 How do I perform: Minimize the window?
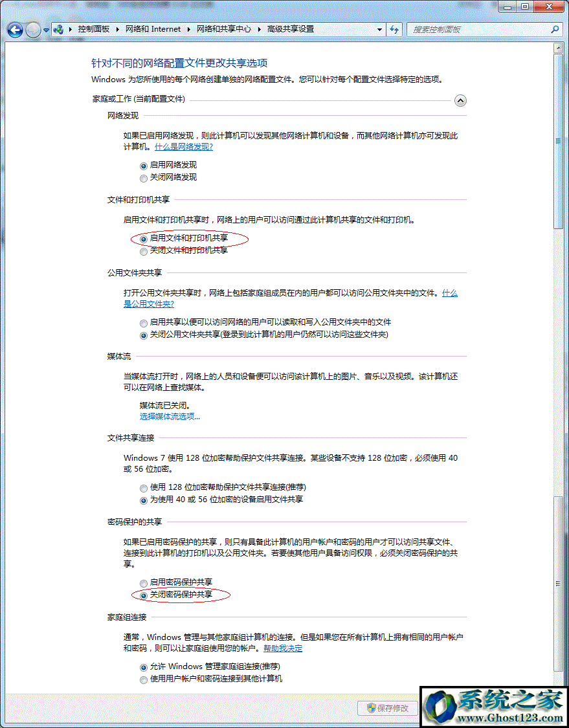coord(508,7)
